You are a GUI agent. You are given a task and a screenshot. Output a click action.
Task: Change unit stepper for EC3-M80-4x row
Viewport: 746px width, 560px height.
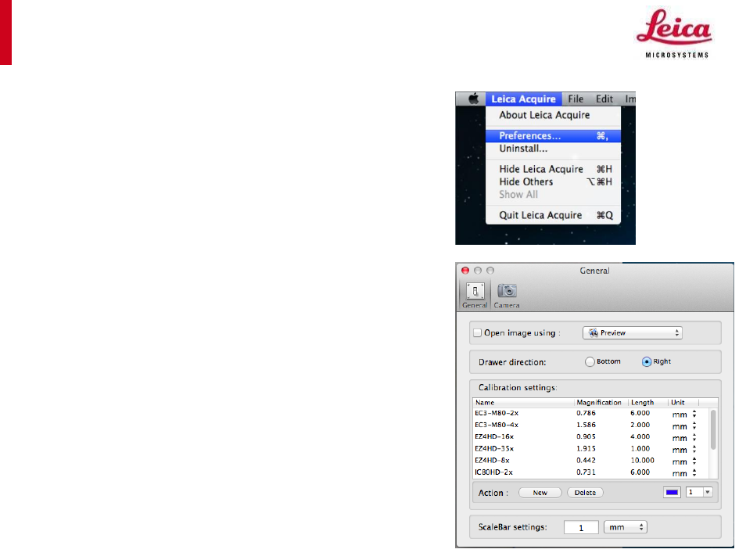(x=694, y=425)
